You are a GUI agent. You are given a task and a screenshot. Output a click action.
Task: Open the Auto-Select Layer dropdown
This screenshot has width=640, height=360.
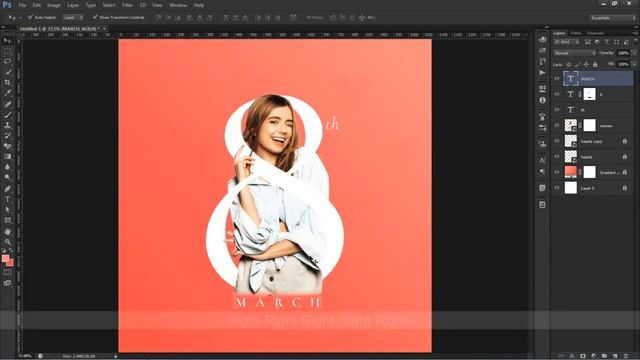pyautogui.click(x=73, y=18)
